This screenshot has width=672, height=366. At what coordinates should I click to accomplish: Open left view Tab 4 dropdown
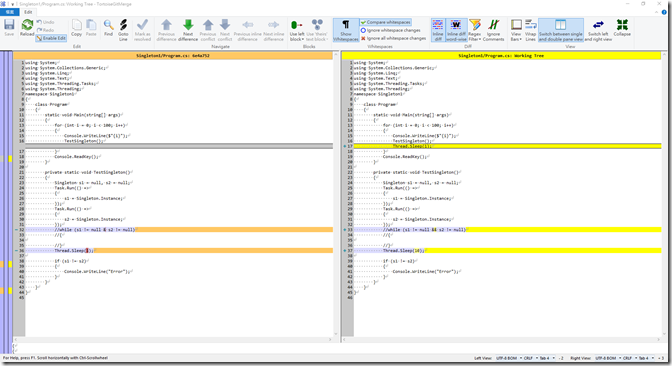[546, 358]
